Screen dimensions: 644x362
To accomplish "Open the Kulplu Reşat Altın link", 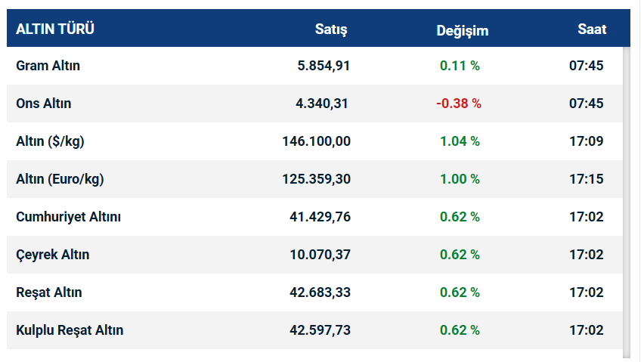I will pyautogui.click(x=70, y=330).
